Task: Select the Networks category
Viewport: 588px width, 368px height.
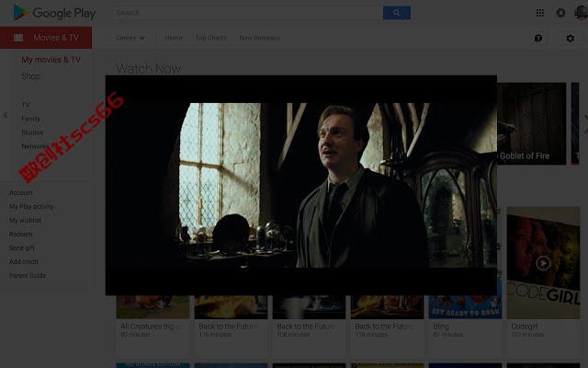Action: click(x=35, y=146)
